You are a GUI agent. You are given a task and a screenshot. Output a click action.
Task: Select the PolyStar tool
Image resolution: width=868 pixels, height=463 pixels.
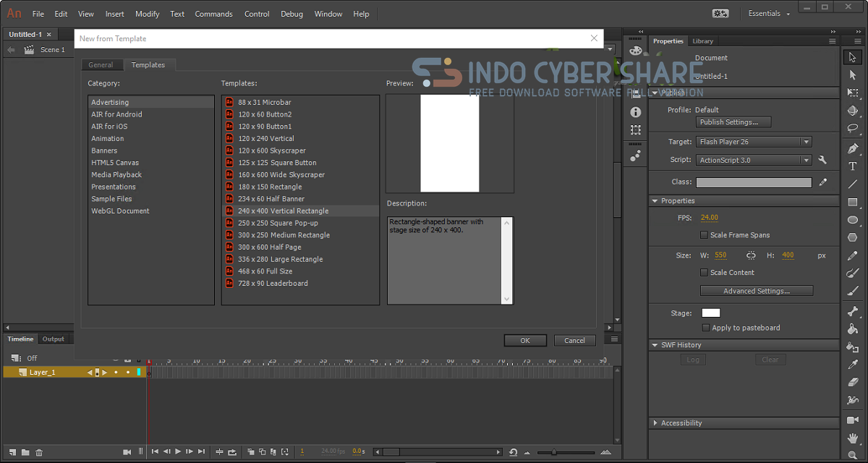pos(853,237)
